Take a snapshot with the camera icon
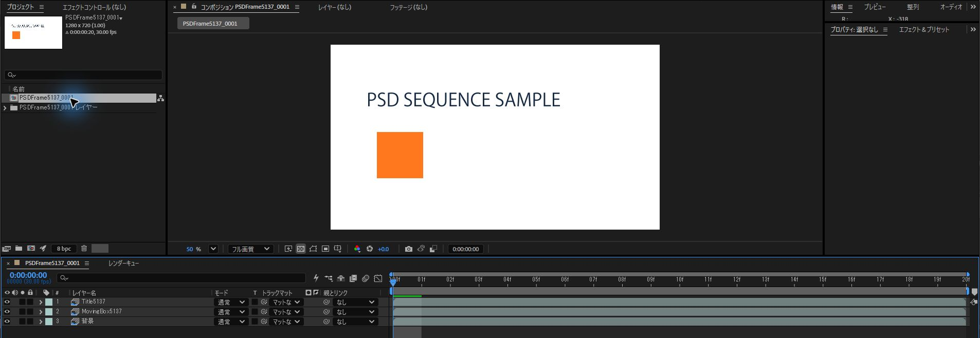The height and width of the screenshot is (338, 980). [x=409, y=249]
